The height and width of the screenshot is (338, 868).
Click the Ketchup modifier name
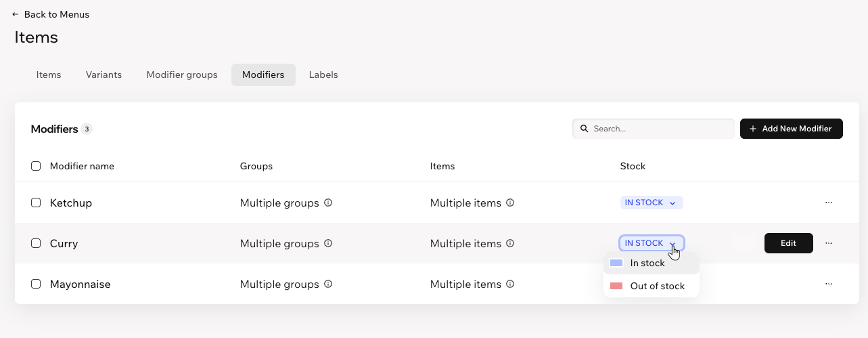point(71,203)
